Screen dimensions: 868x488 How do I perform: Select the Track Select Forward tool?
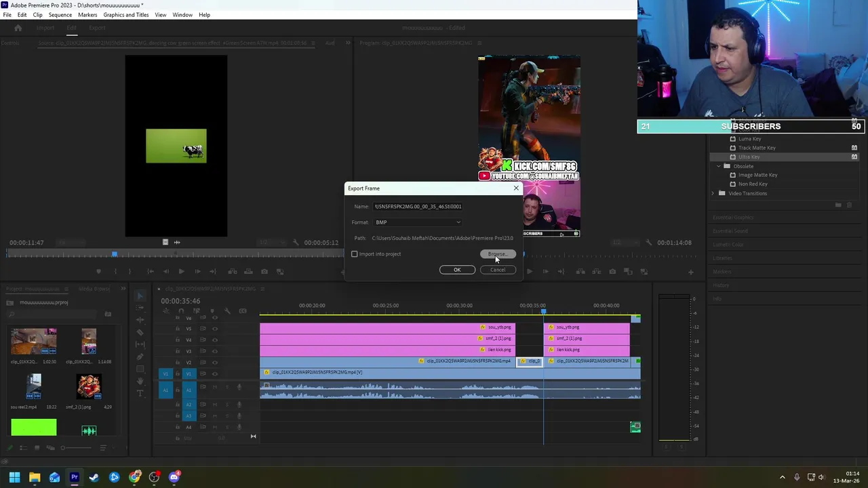tap(140, 308)
